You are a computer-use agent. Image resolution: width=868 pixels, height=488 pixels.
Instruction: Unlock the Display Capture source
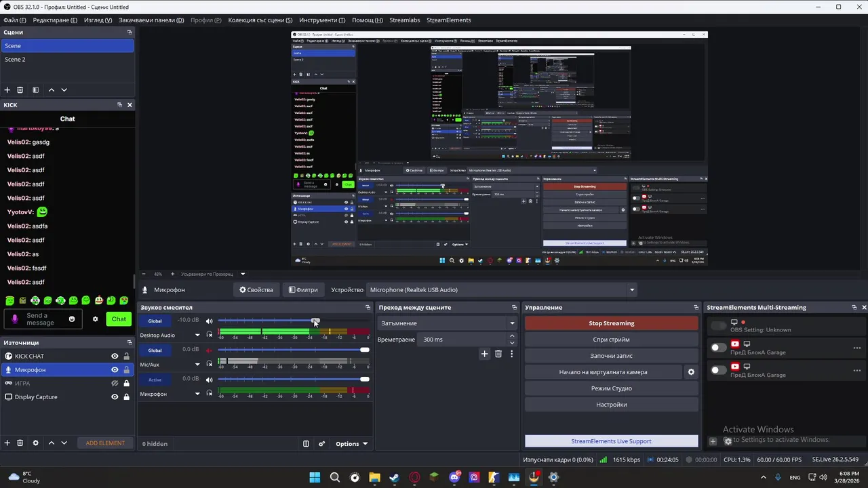(x=126, y=397)
